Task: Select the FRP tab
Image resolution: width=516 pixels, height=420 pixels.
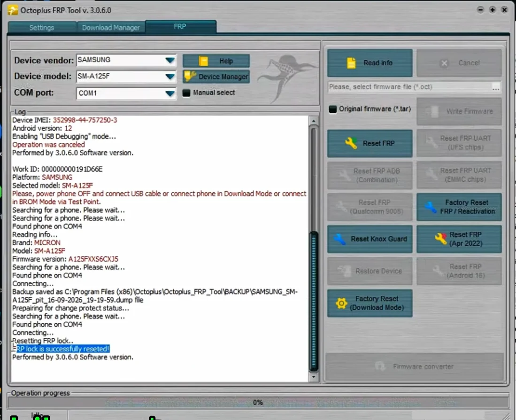Action: click(180, 26)
